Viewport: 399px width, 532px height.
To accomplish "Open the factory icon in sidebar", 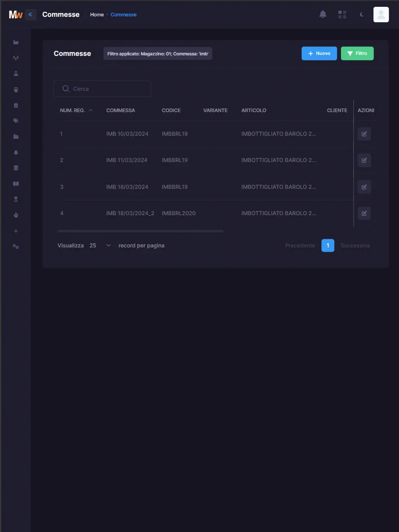I will click(15, 42).
